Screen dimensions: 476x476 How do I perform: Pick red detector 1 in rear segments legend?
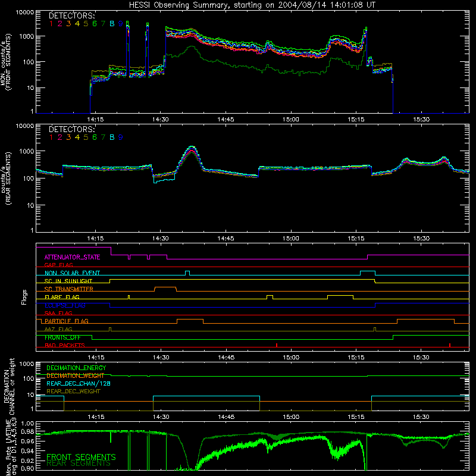coord(51,137)
